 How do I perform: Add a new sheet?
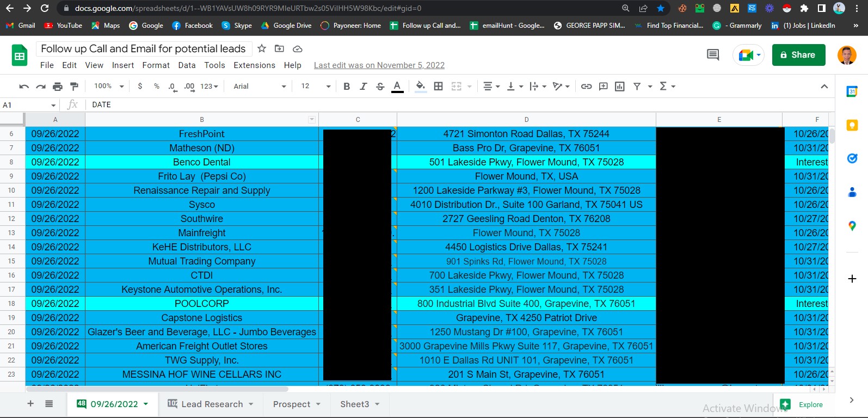coord(30,404)
